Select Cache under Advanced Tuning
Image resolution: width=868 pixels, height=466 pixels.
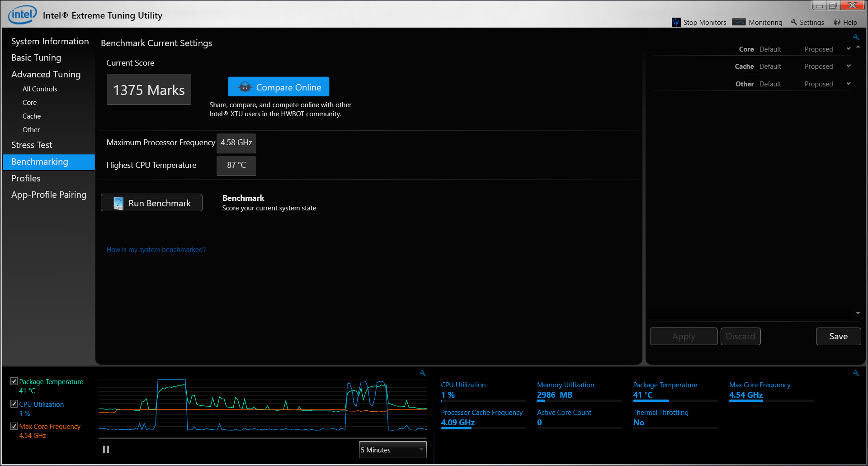tap(32, 116)
